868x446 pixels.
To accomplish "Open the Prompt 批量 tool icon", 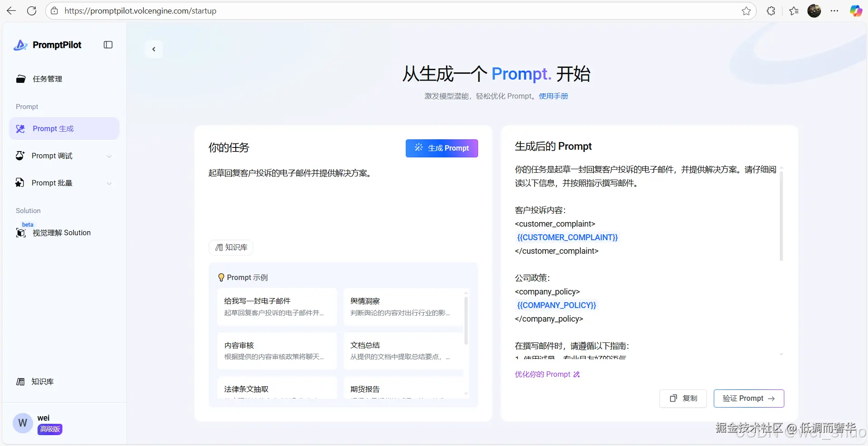I will tap(19, 183).
